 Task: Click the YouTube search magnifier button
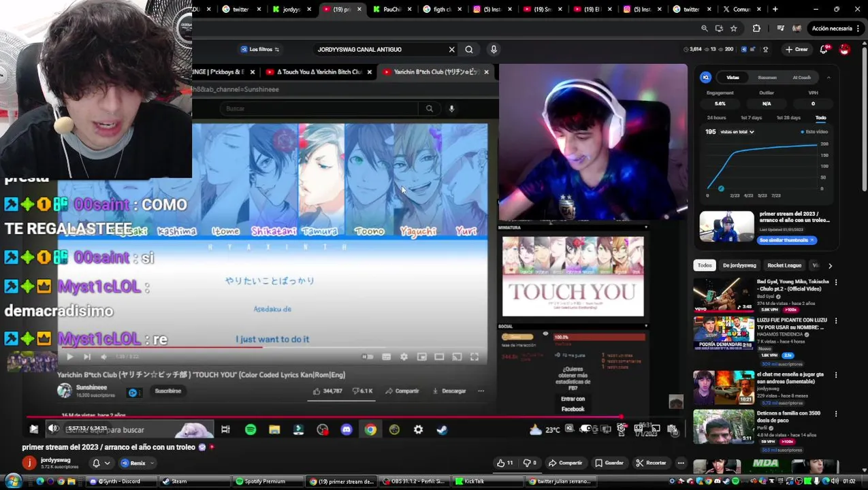(469, 50)
